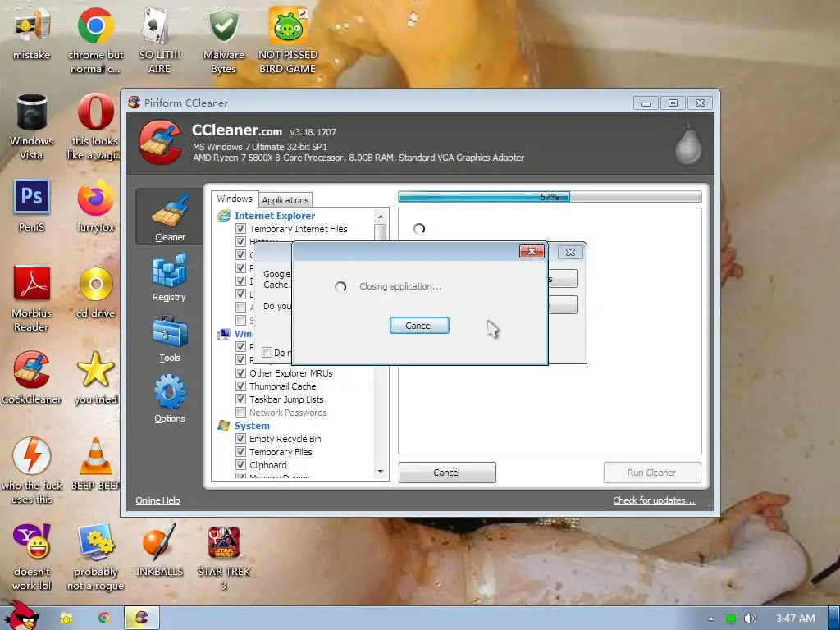Switch to the Applications tab
The height and width of the screenshot is (630, 840).
tap(285, 200)
